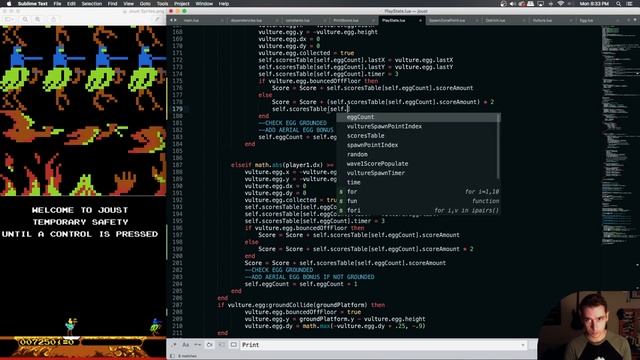Screen dimensions: 640x360
Task: Open the Find menu
Action: coord(113,4)
